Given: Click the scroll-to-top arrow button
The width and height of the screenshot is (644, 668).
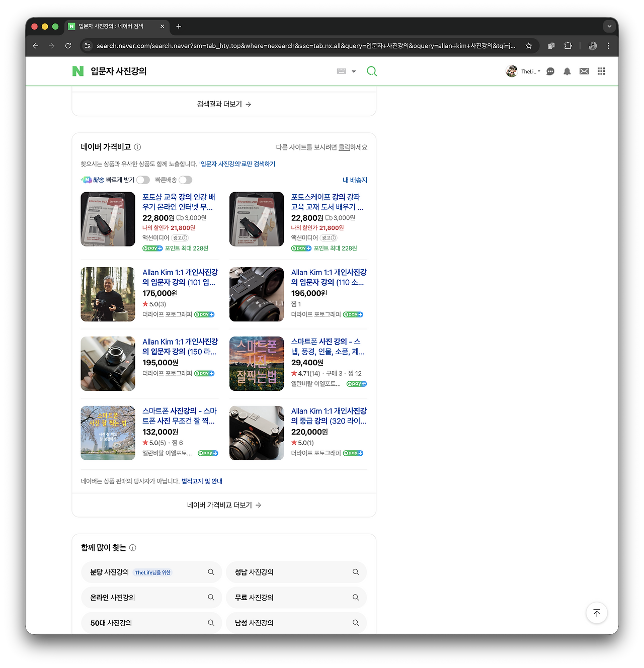Looking at the screenshot, I should 597,613.
